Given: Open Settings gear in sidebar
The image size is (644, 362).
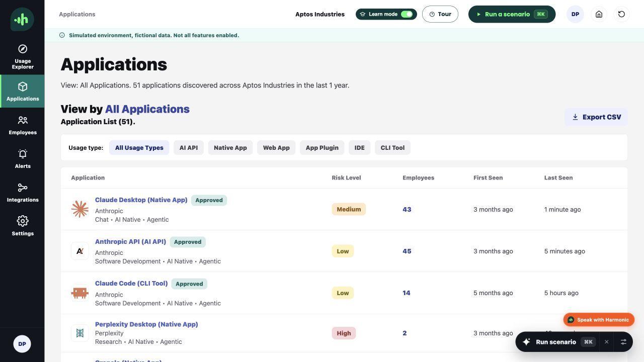Looking at the screenshot, I should click(23, 226).
